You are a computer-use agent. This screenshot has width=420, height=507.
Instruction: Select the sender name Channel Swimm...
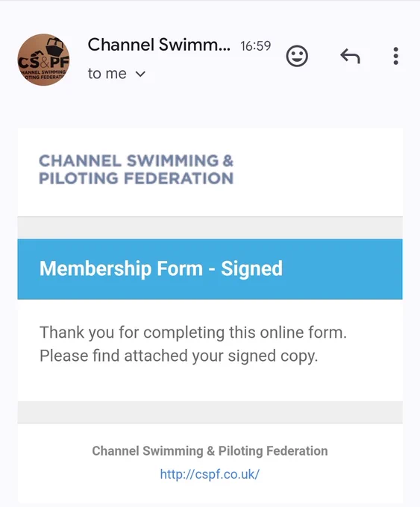(159, 45)
